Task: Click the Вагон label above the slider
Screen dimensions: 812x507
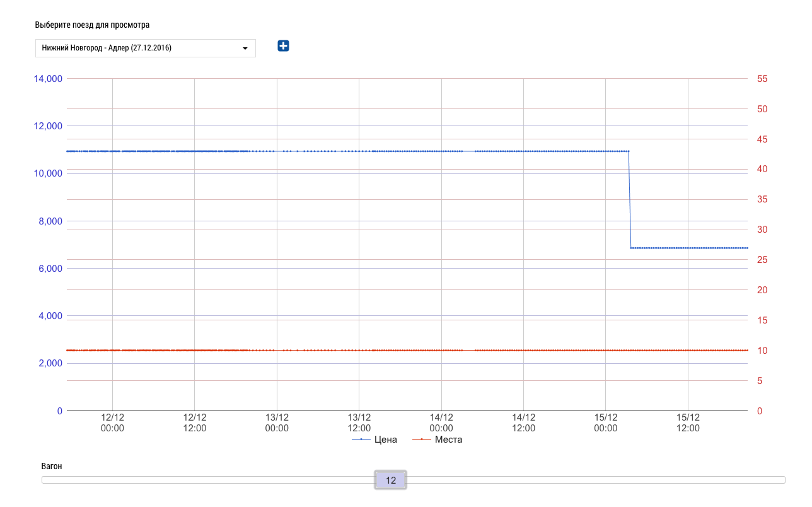Action: [x=52, y=467]
